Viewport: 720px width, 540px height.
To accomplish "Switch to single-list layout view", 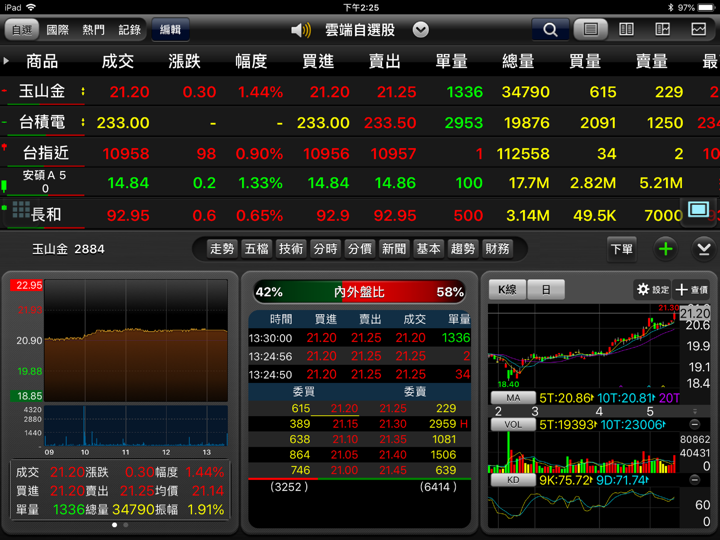I will pyautogui.click(x=591, y=30).
